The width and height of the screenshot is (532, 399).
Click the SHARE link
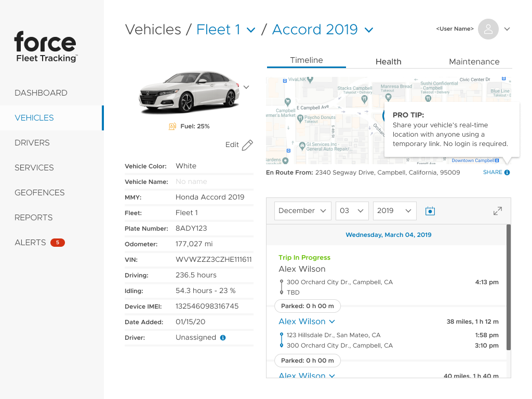pyautogui.click(x=493, y=172)
